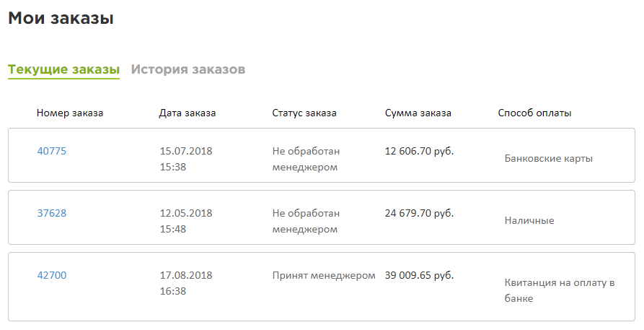Click the Дата заказа column header
The height and width of the screenshot is (330, 644).
(188, 113)
